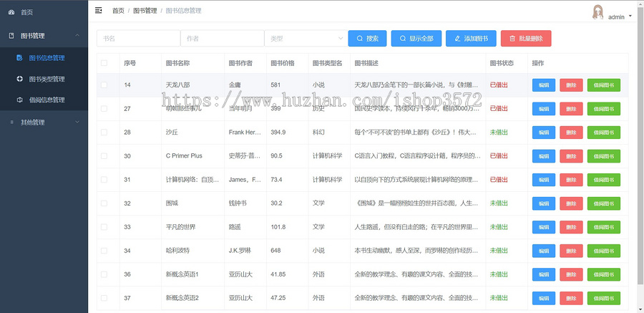Delete the C Primer Plus entry

click(571, 156)
